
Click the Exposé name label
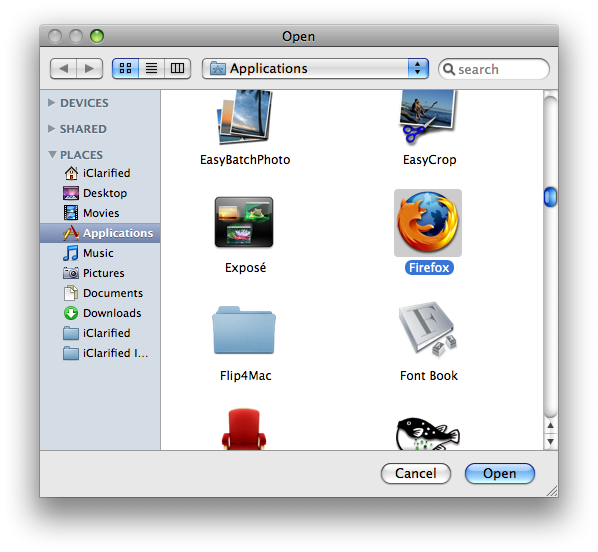point(245,267)
